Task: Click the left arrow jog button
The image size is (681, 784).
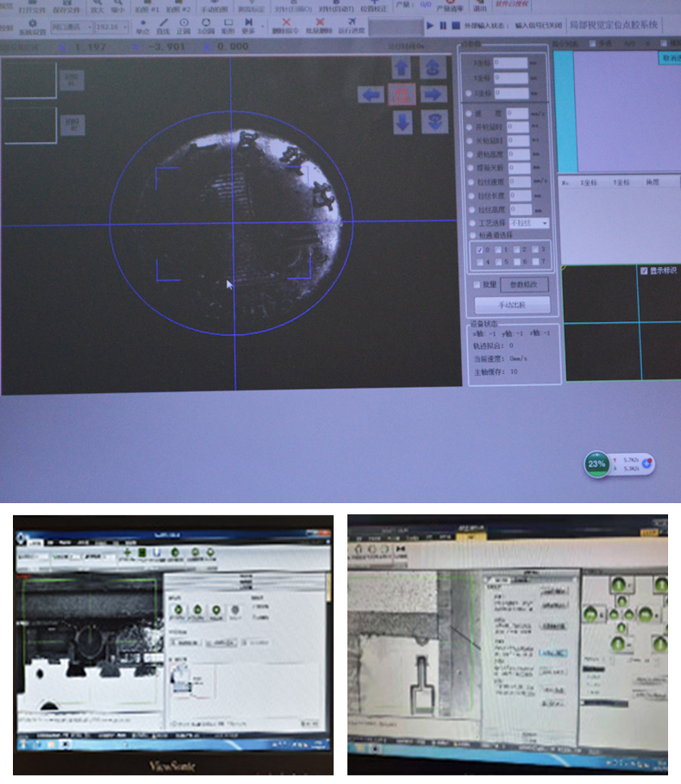Action: pyautogui.click(x=372, y=95)
